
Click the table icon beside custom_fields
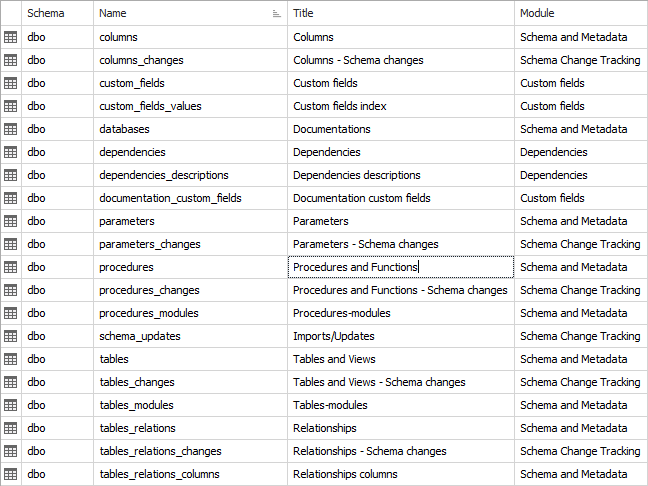click(x=11, y=83)
